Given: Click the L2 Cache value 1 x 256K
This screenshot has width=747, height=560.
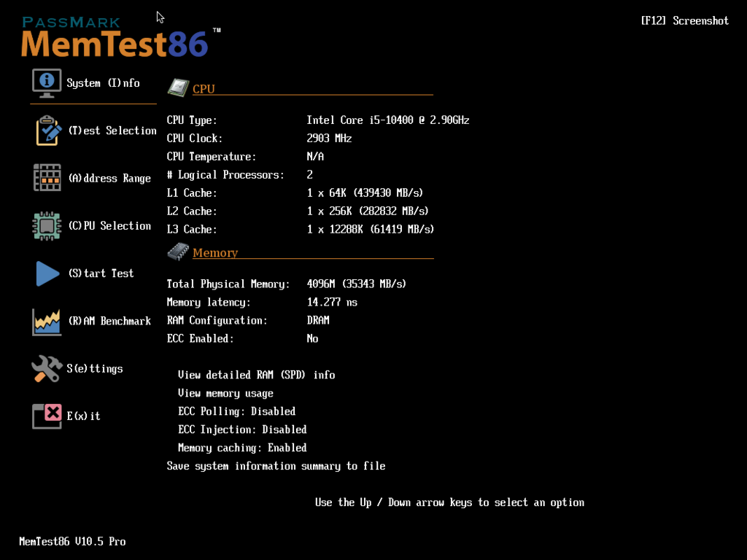Looking at the screenshot, I should click(x=368, y=211).
